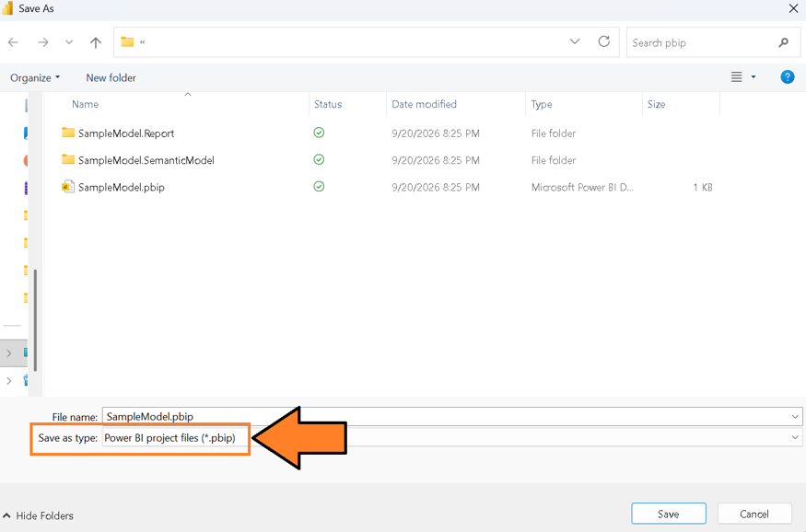Screen dimensions: 806x532
Task: Expand the File name dropdown arrow
Action: tap(795, 416)
